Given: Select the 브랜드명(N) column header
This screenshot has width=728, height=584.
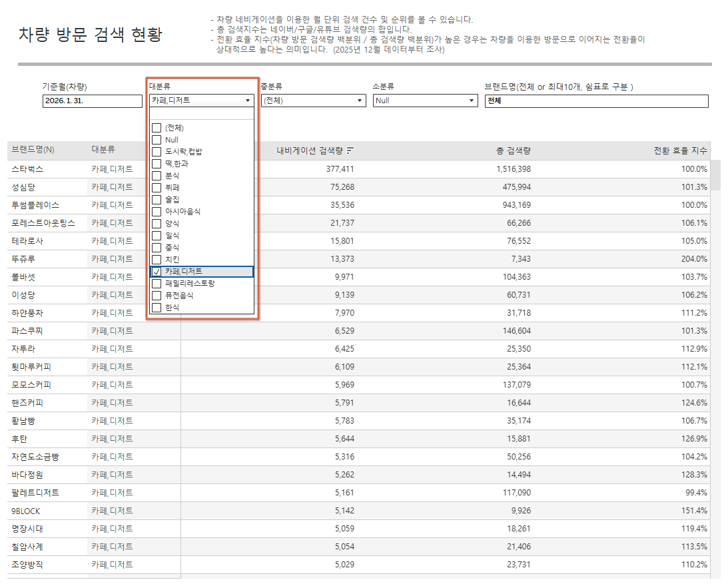Looking at the screenshot, I should [33, 150].
